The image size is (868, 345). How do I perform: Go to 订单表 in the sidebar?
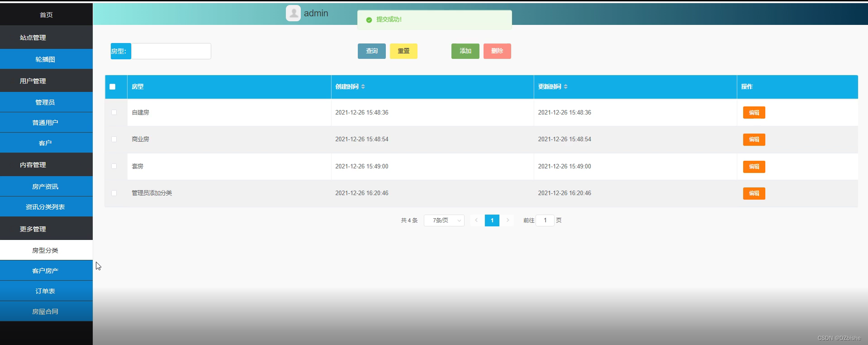point(46,291)
